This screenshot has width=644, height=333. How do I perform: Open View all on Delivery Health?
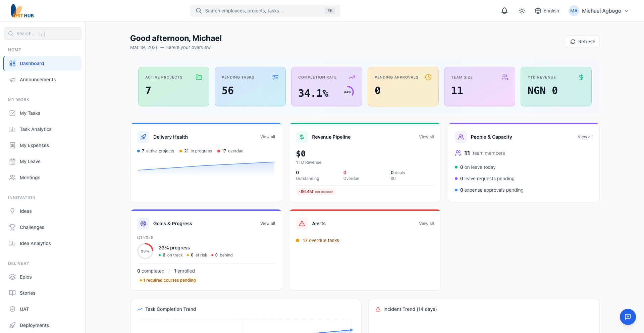267,137
